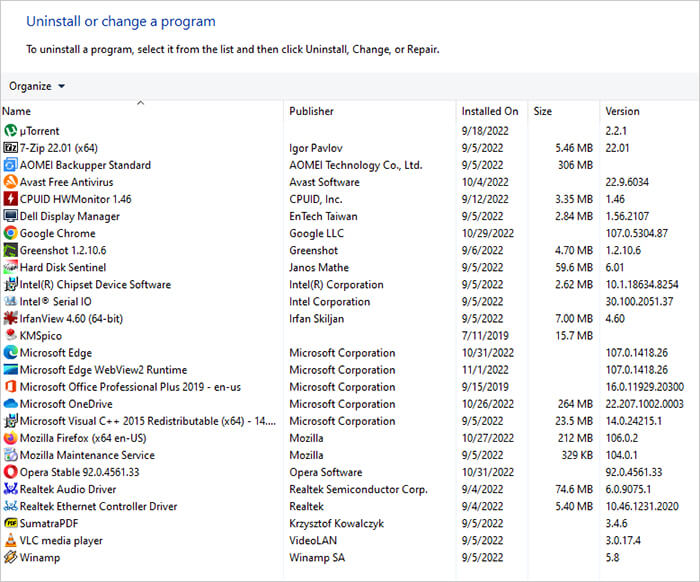Viewport: 700px width, 582px height.
Task: Select the Mozilla Firefox icon
Action: tap(10, 438)
